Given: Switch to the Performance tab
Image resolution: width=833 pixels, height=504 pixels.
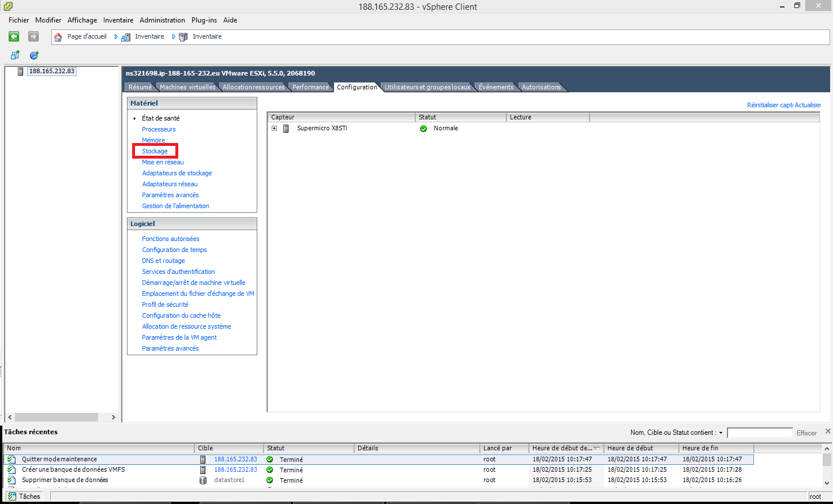Looking at the screenshot, I should tap(310, 87).
